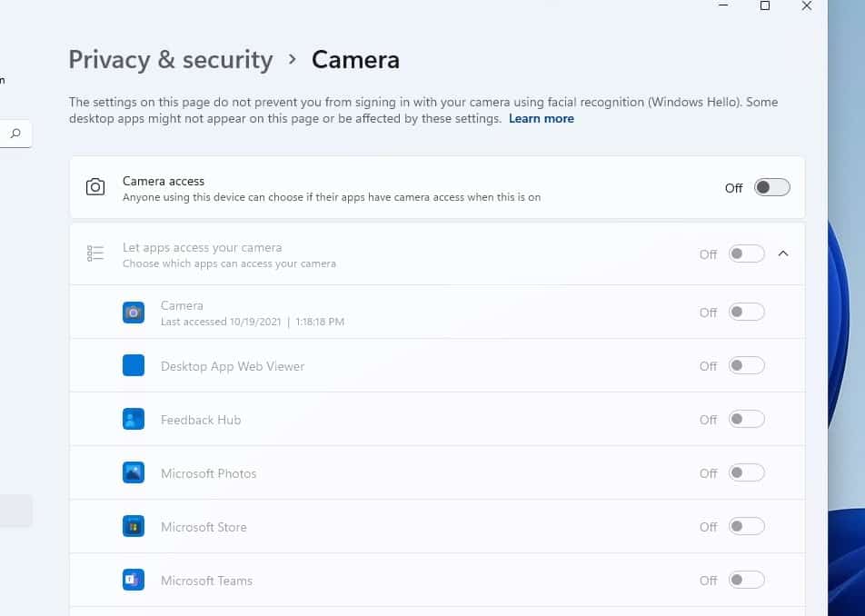Image resolution: width=865 pixels, height=616 pixels.
Task: Click the Desktop App Web Viewer icon
Action: (134, 365)
